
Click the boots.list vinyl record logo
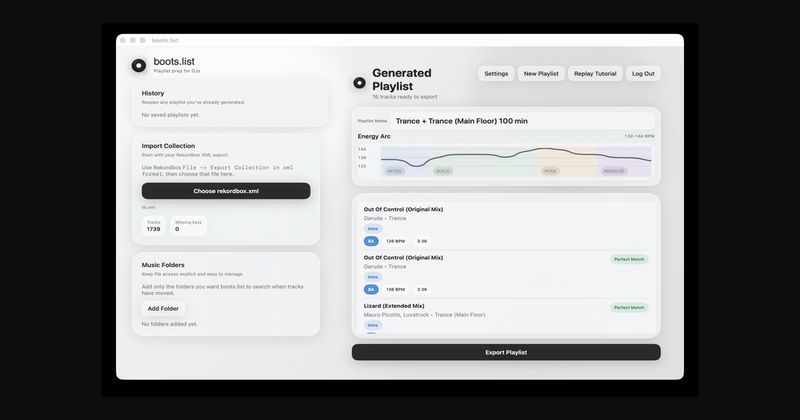pyautogui.click(x=138, y=66)
